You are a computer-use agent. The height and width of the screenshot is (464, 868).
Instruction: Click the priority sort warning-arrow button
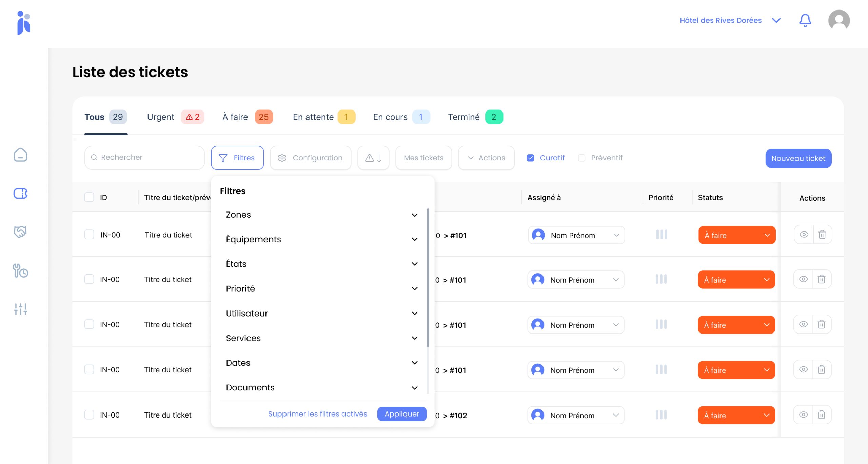(373, 158)
